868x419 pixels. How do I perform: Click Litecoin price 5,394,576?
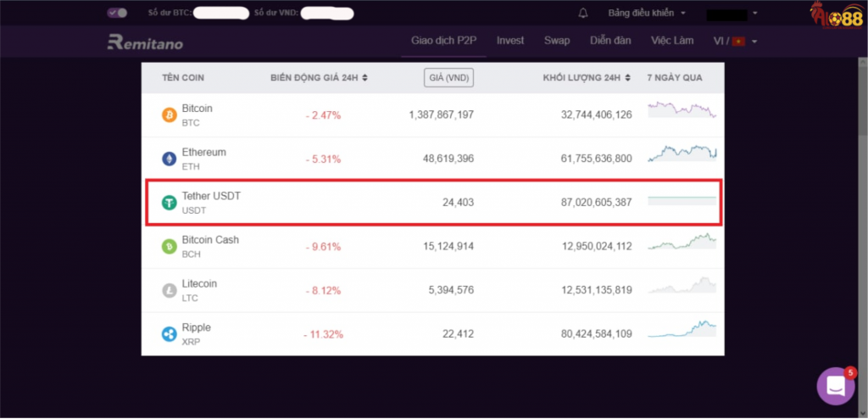[450, 290]
